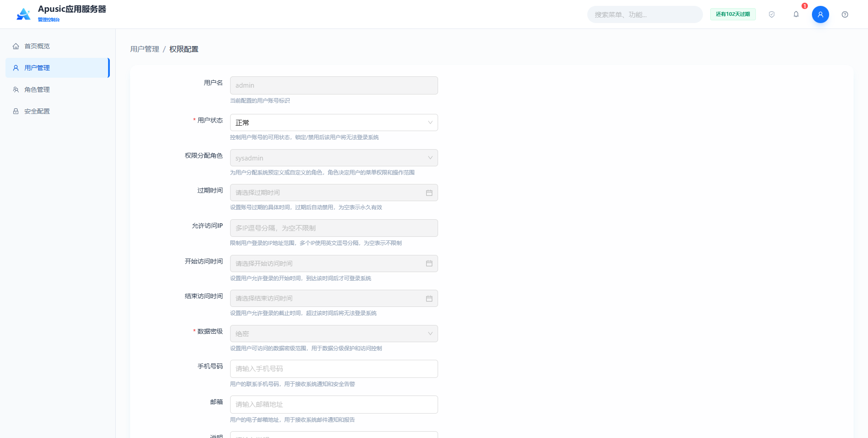Click the Apusic应用服务器 title text
Screen dimensions: 868x438
coord(72,9)
